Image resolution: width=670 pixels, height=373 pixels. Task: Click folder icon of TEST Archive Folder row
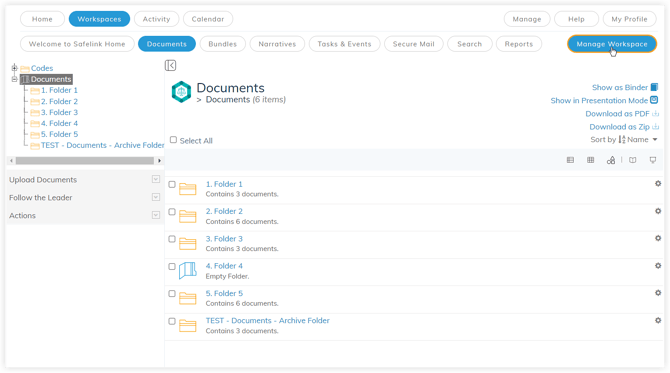pyautogui.click(x=188, y=326)
